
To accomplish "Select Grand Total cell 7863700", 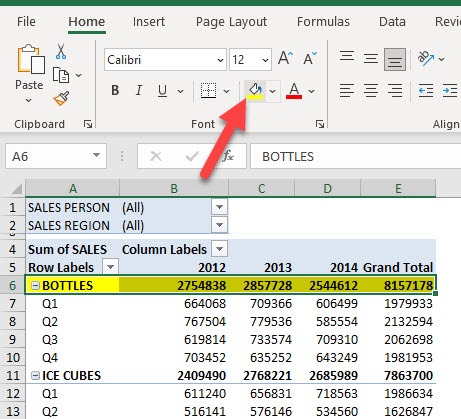I will click(398, 376).
